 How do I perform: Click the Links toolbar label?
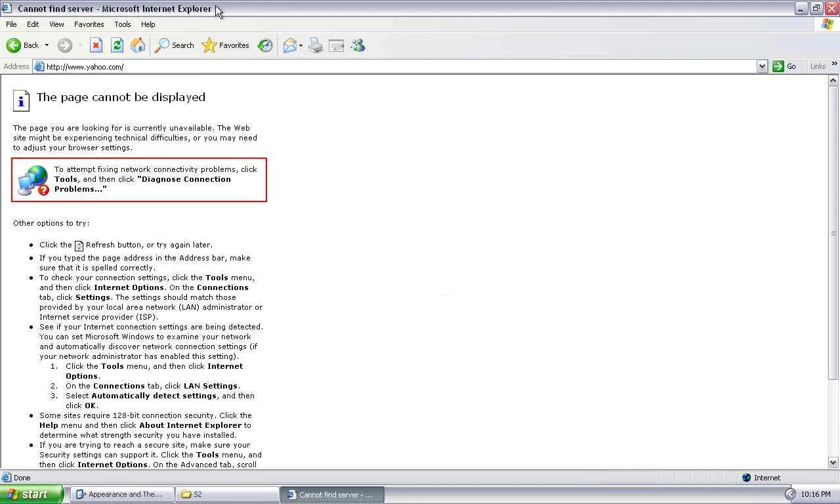[x=818, y=66]
